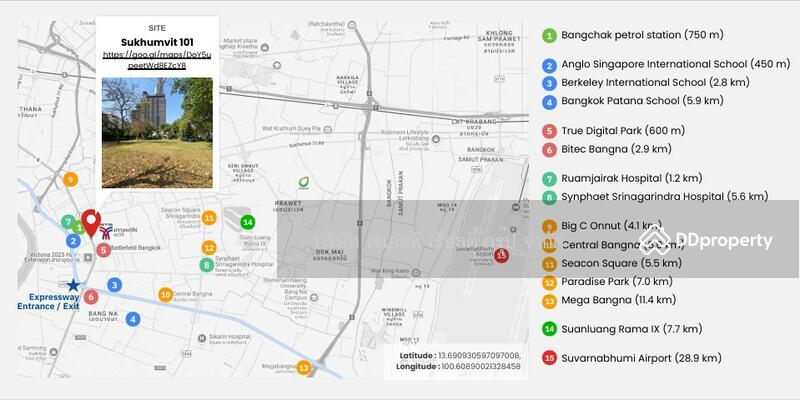The width and height of the screenshot is (800, 400).
Task: Select green map marker 7 on the map
Action: click(67, 222)
